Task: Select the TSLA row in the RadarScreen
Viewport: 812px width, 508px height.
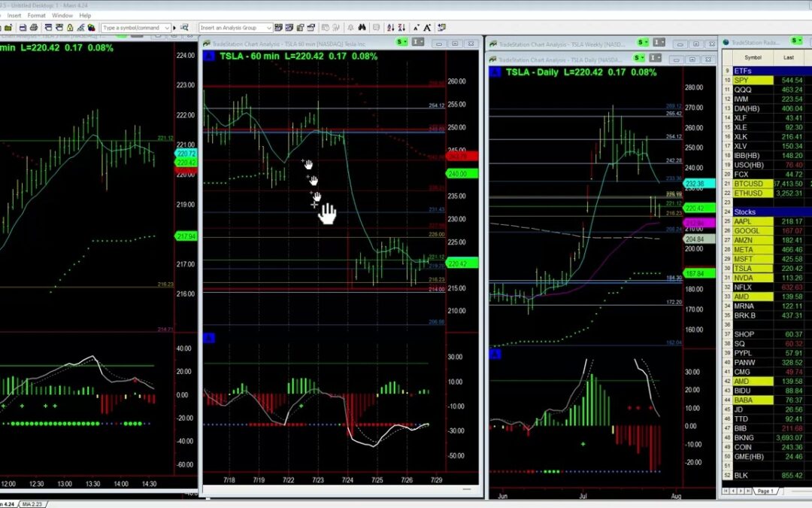Action: pyautogui.click(x=747, y=269)
